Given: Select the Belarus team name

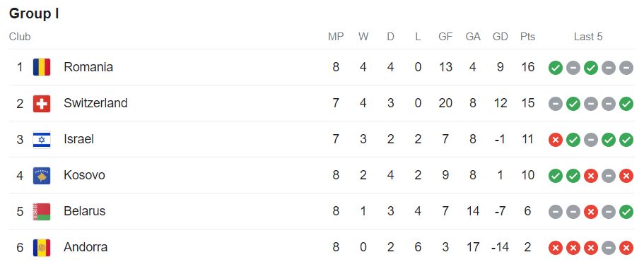Looking at the screenshot, I should (85, 211).
